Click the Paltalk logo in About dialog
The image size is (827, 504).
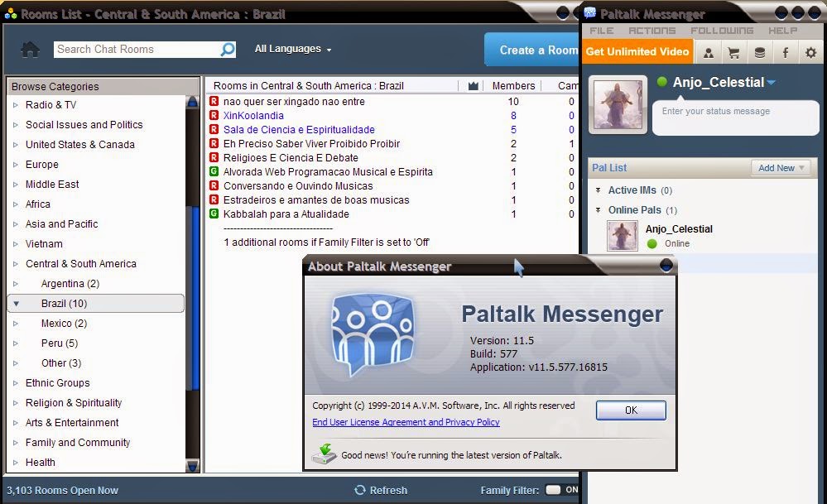[x=373, y=335]
